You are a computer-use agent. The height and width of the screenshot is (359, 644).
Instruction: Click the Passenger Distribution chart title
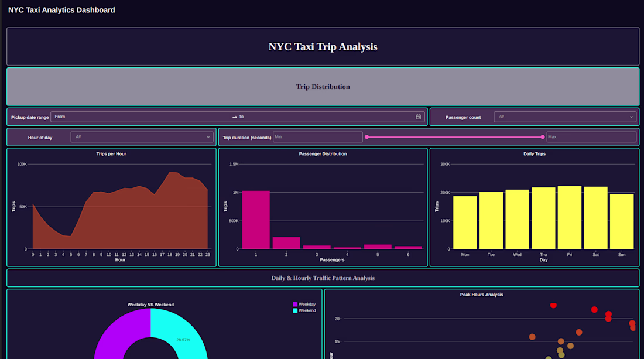coord(323,154)
